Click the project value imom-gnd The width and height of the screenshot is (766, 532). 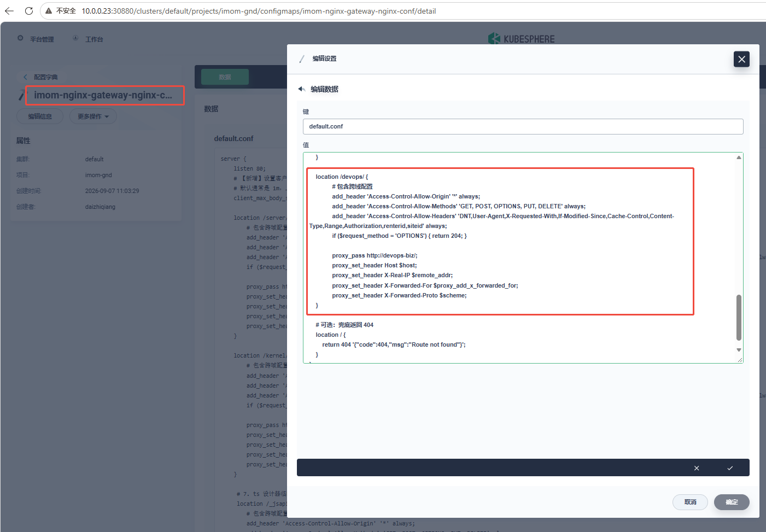pyautogui.click(x=98, y=175)
